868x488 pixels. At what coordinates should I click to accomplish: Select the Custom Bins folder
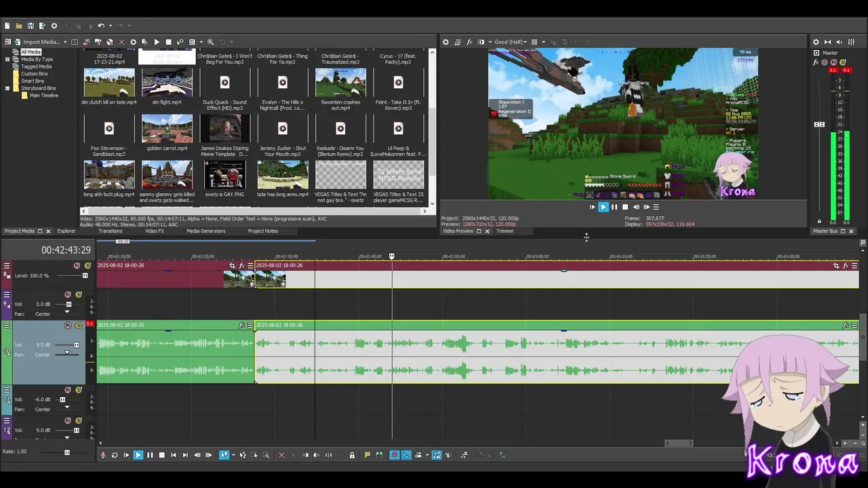click(x=34, y=74)
